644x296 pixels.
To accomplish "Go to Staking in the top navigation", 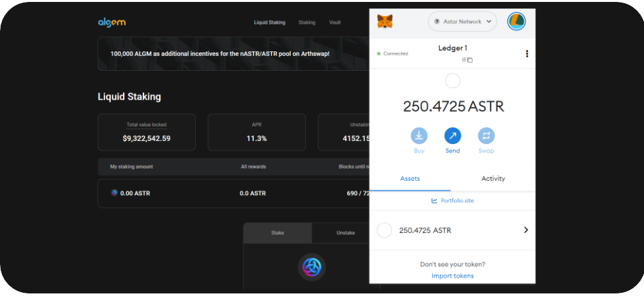I will click(307, 23).
